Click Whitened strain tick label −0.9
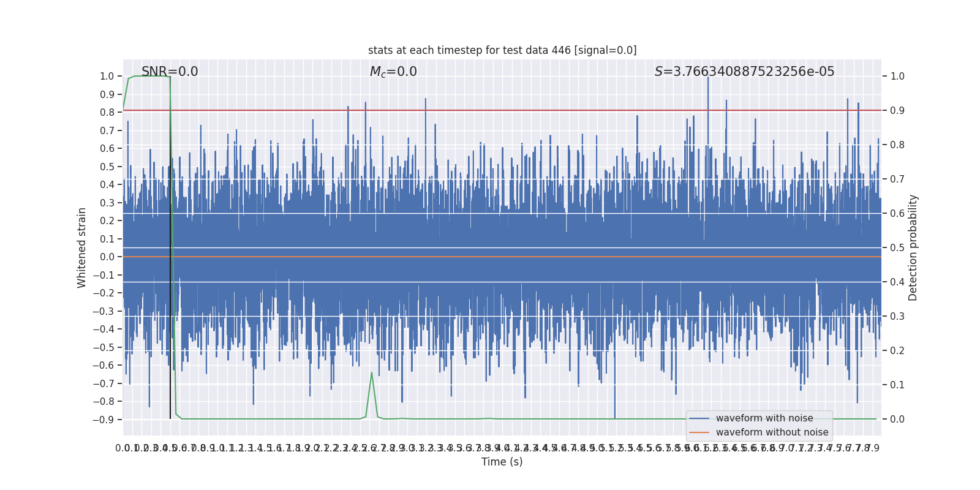This screenshot has width=980, height=490. [x=104, y=420]
